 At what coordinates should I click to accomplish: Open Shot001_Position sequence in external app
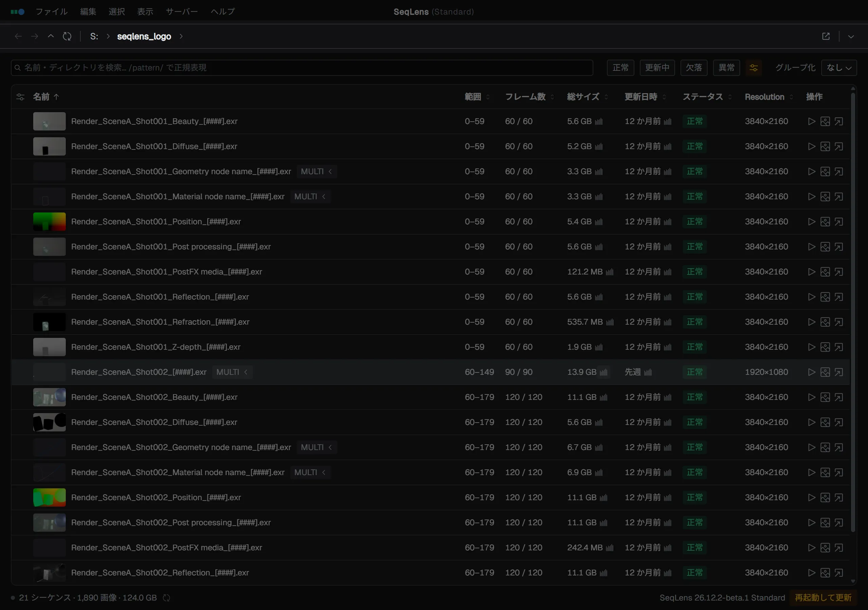(x=839, y=222)
